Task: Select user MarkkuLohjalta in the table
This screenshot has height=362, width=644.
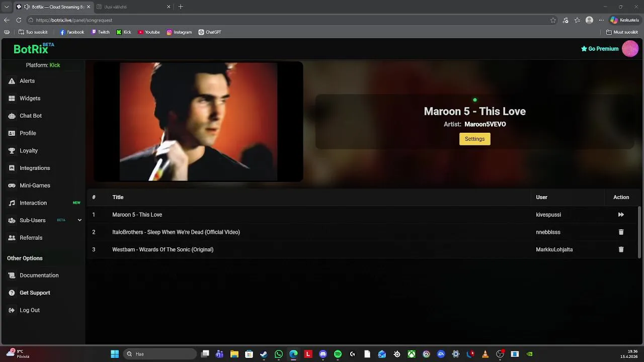Action: pos(554,249)
